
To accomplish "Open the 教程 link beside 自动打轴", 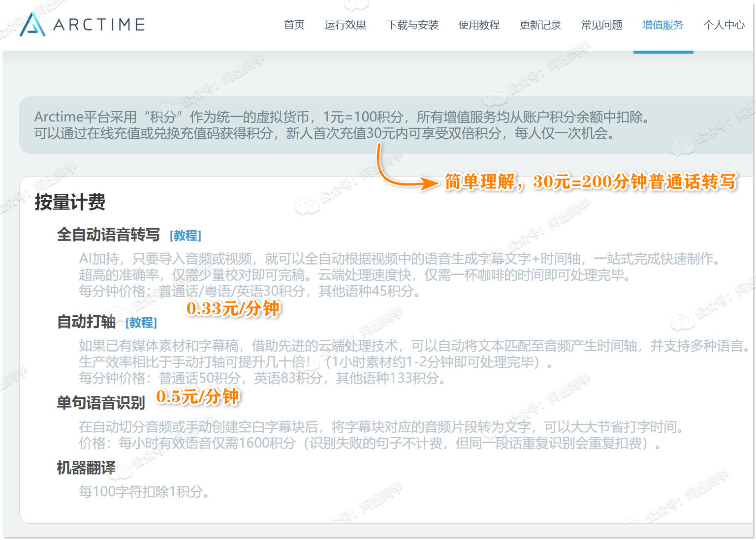I will point(141,323).
